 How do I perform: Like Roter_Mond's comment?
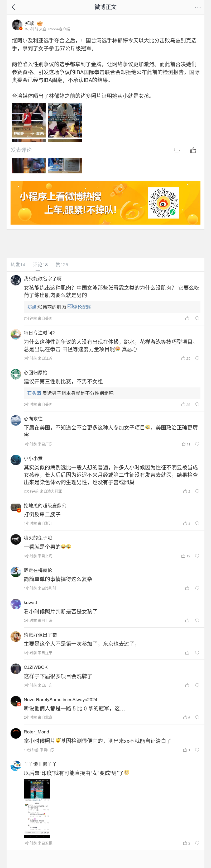pyautogui.click(x=185, y=750)
